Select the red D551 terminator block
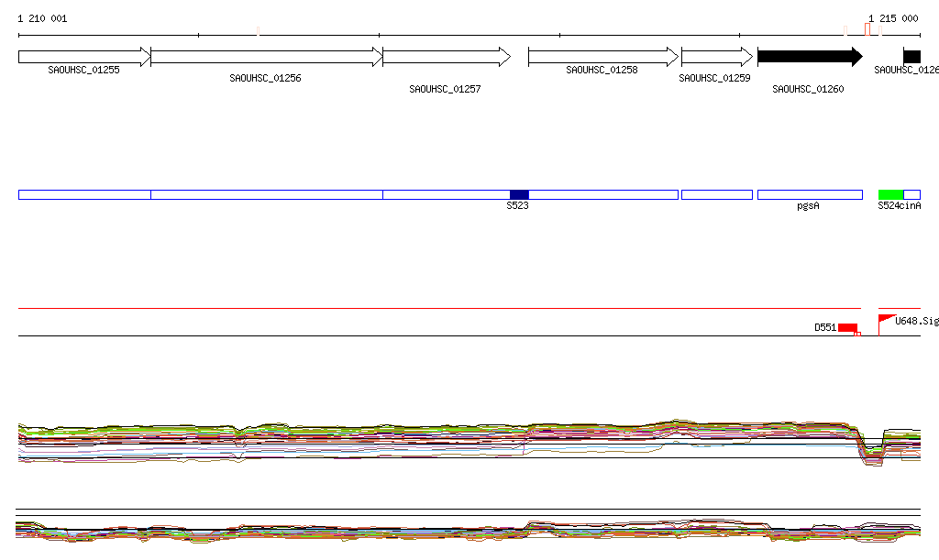Image resolution: width=939 pixels, height=560 pixels. coord(847,327)
